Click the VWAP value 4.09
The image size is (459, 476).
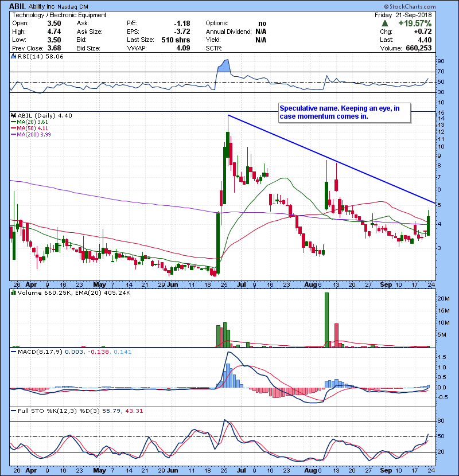(x=183, y=48)
